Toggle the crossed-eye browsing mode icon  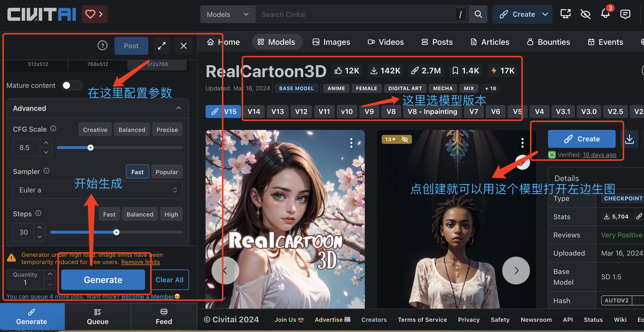[585, 14]
